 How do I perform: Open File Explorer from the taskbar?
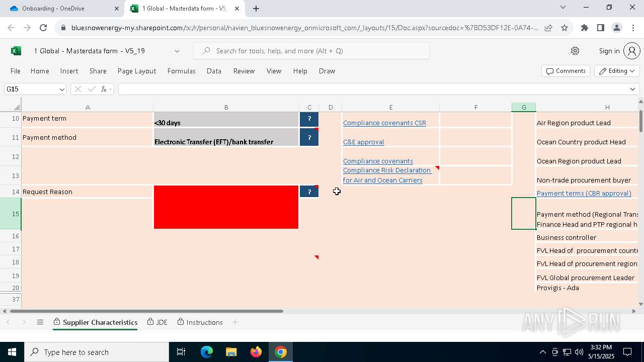[x=231, y=352]
